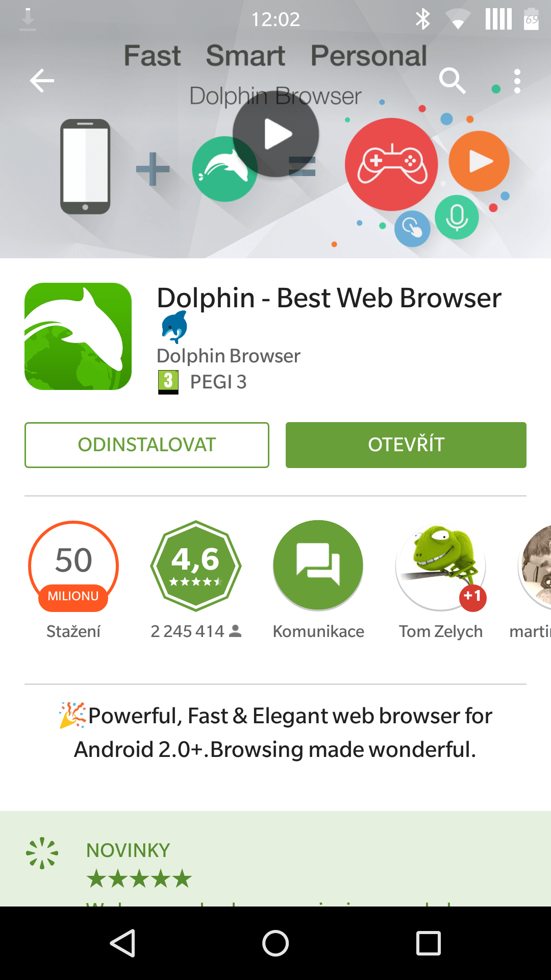Open the search magnifier icon
The height and width of the screenshot is (980, 551).
pyautogui.click(x=453, y=81)
